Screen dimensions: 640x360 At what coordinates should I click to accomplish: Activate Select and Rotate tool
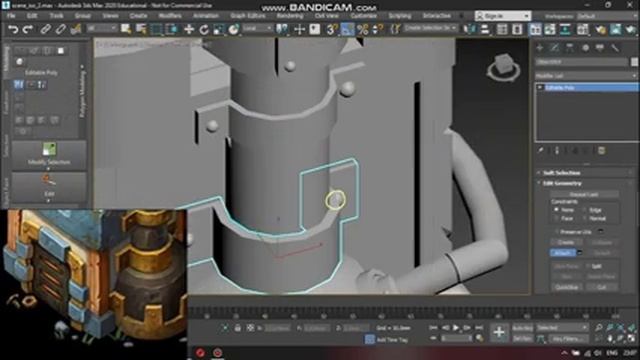coord(204,29)
